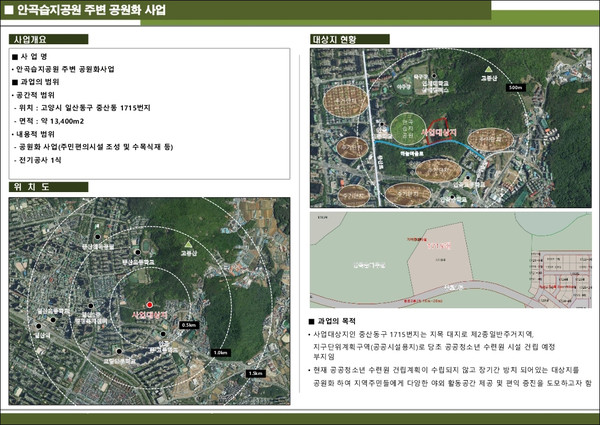Click the ■ 사 업 명 heading

click(x=29, y=57)
